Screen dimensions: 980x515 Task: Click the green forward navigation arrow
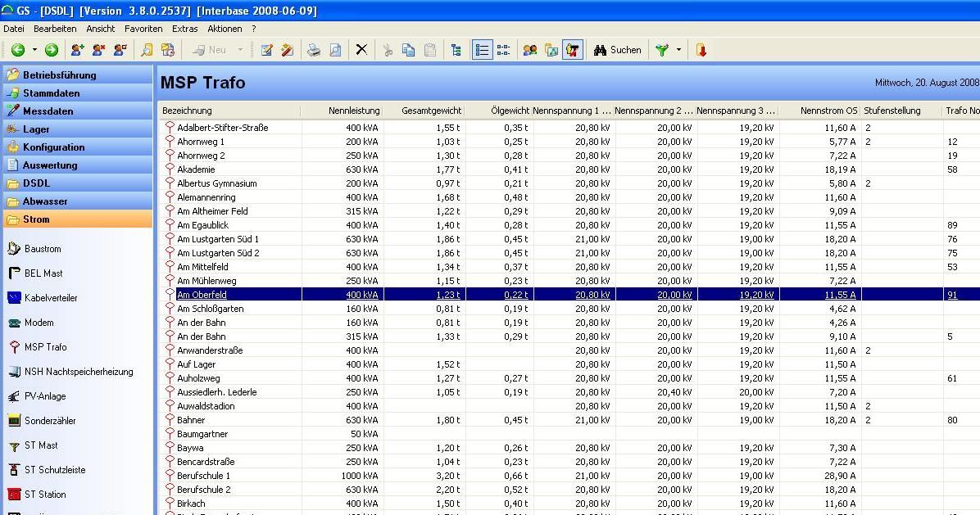coord(52,50)
